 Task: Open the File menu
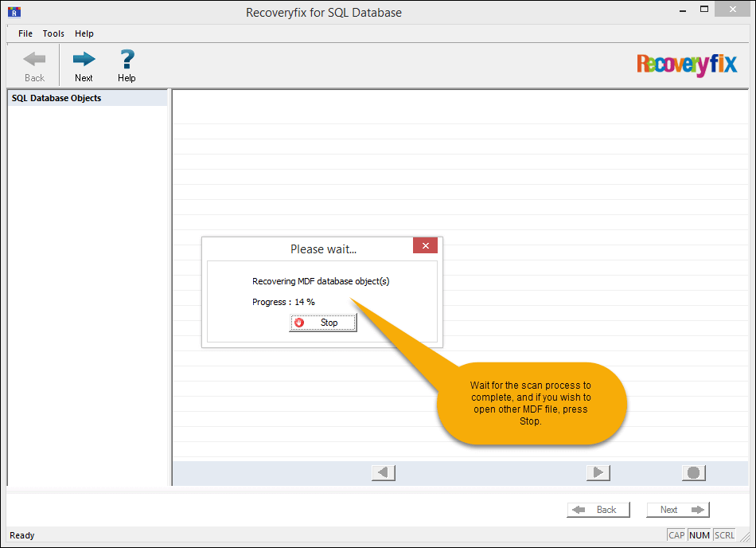(x=25, y=33)
